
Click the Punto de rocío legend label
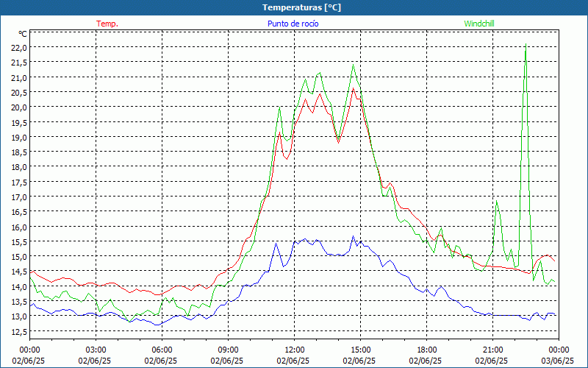pyautogui.click(x=293, y=24)
